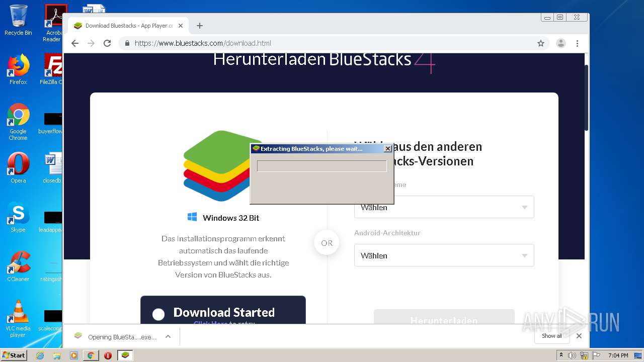Open CCleaner desktop shortcut

[18, 266]
